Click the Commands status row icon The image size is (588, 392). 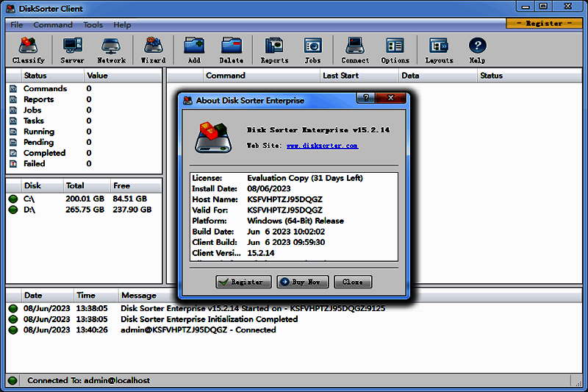click(x=13, y=89)
